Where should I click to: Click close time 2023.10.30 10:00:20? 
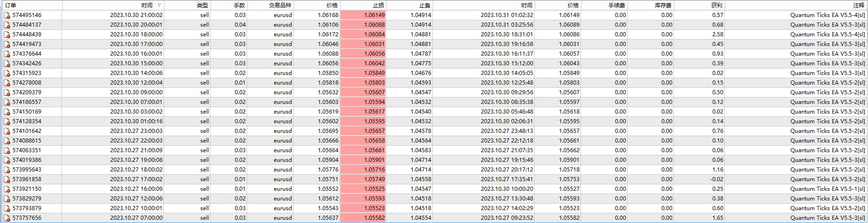click(507, 189)
